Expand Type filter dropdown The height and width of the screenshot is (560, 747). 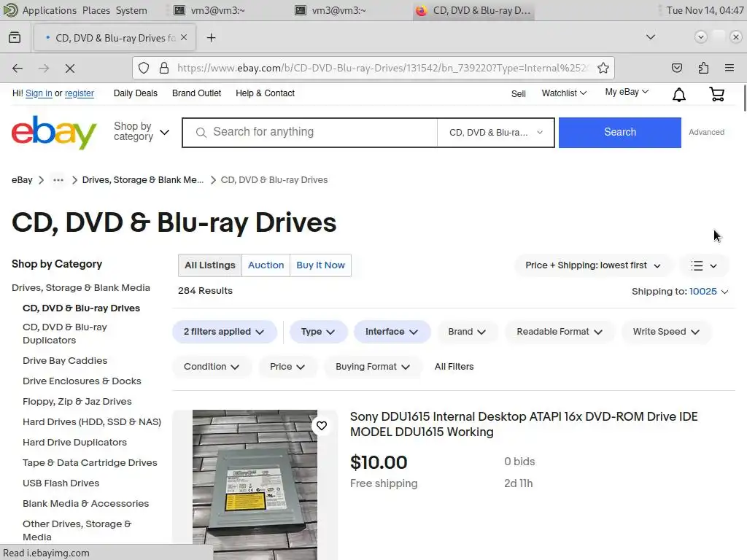[318, 332]
